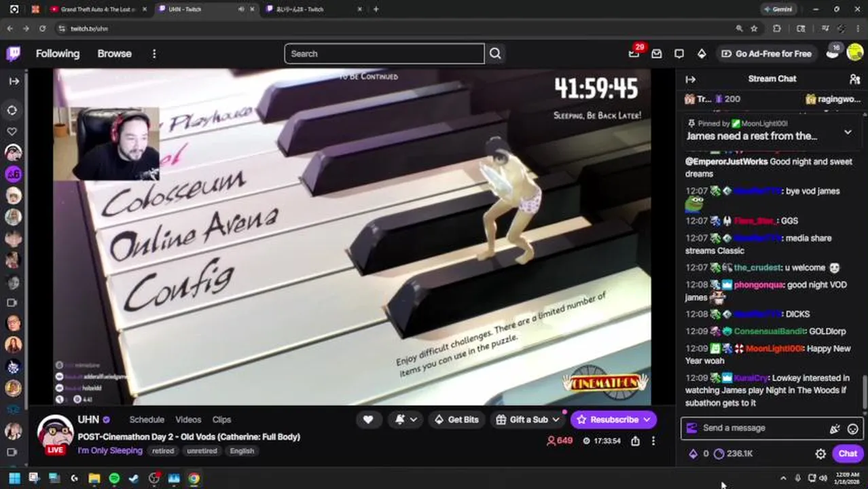Open user profile avatar menu
Viewport: 868px width, 489px height.
tap(855, 54)
